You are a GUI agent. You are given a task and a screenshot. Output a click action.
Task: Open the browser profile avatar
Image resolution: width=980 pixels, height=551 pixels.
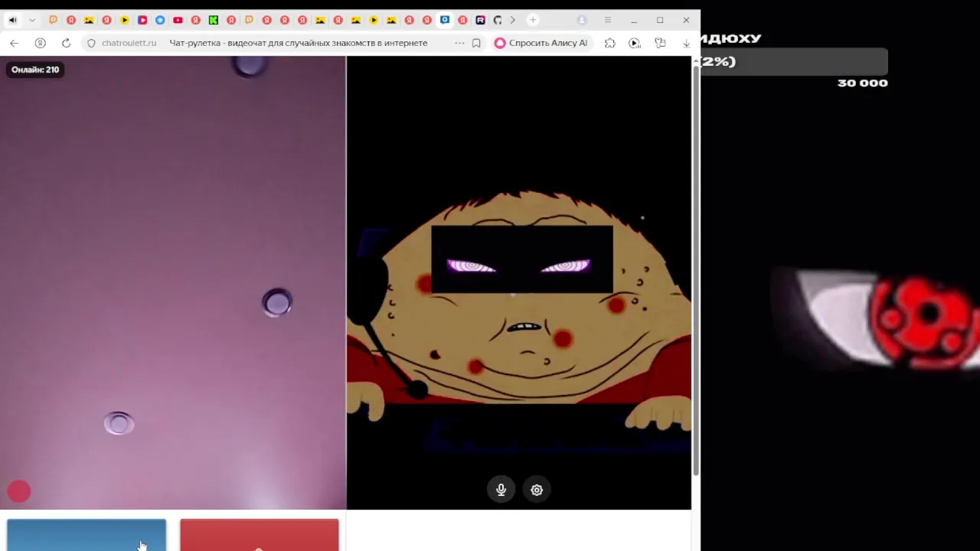pos(582,20)
